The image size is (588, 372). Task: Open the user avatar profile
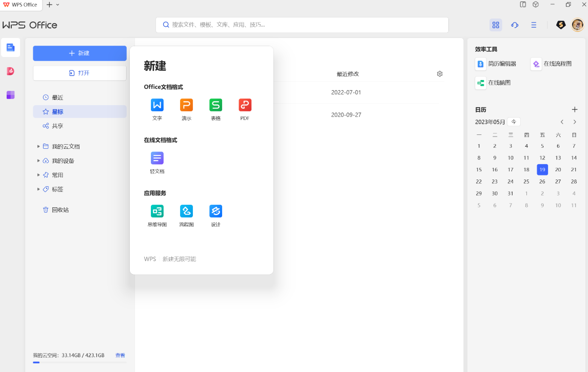[x=578, y=25]
